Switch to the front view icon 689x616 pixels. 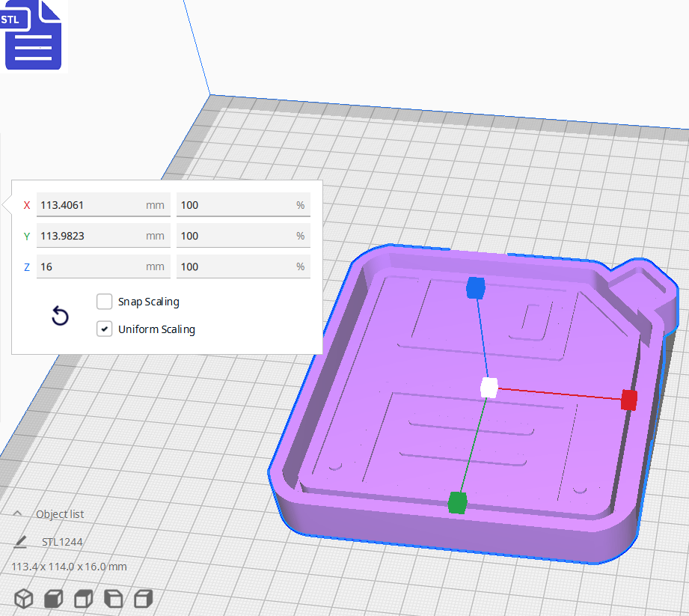(53, 598)
